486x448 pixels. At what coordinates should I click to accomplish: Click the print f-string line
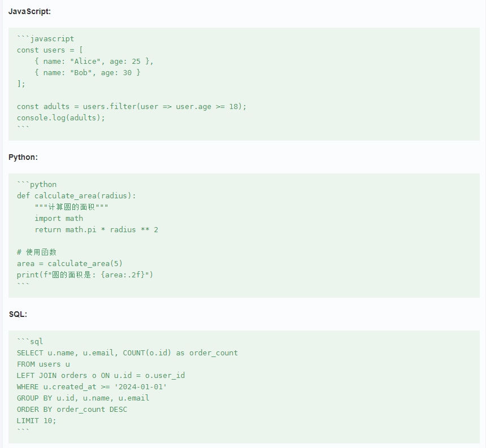[85, 275]
